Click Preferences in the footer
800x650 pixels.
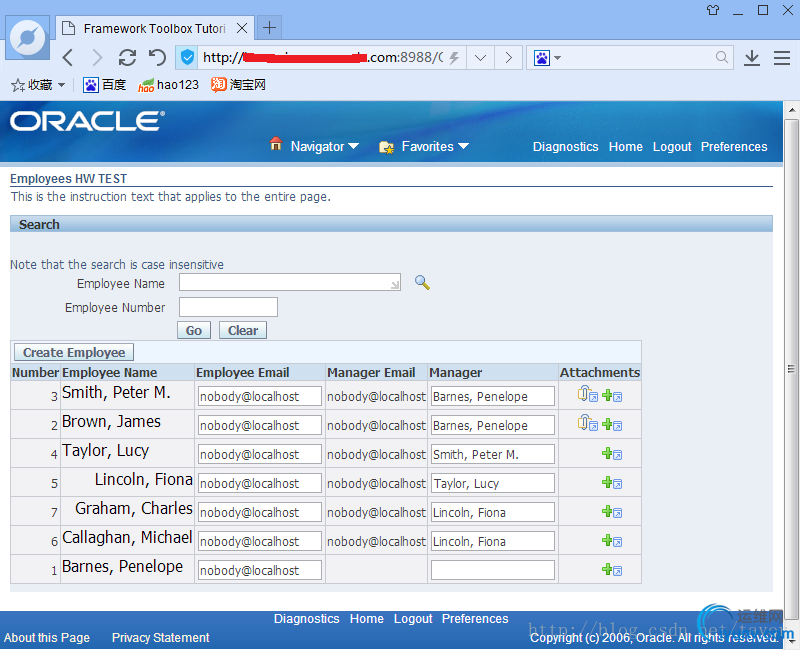click(475, 619)
